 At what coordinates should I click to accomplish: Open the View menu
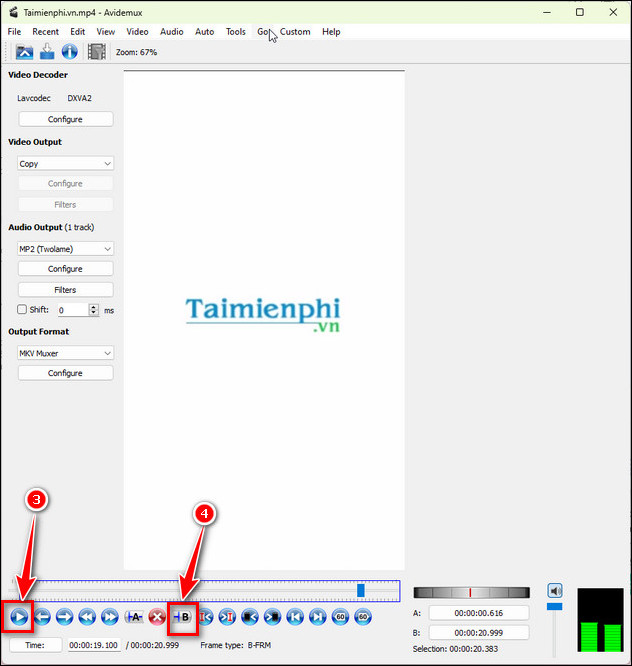105,31
